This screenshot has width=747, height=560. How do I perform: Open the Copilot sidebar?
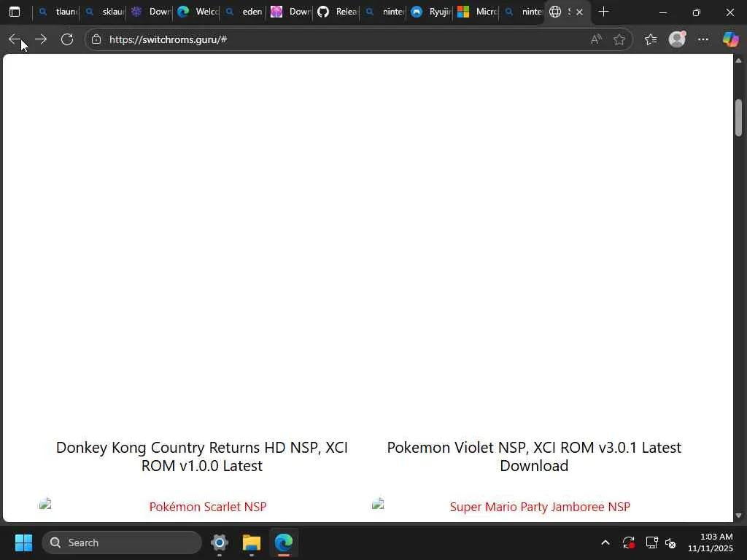(730, 39)
